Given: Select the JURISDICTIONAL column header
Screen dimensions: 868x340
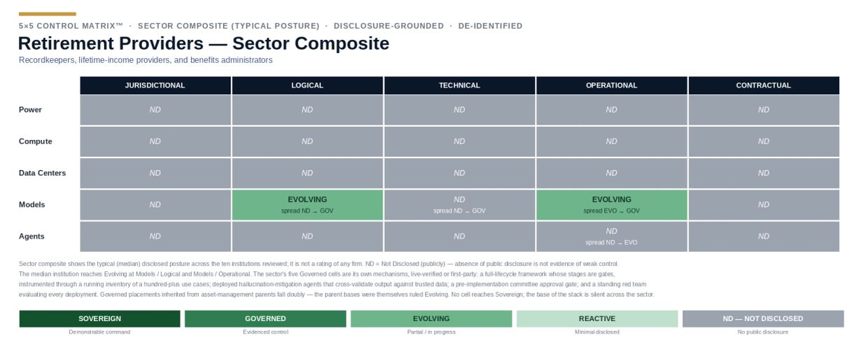Looking at the screenshot, I should click(x=155, y=85).
